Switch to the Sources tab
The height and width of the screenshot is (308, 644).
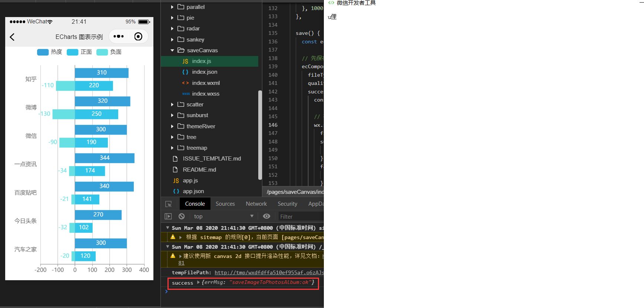225,204
